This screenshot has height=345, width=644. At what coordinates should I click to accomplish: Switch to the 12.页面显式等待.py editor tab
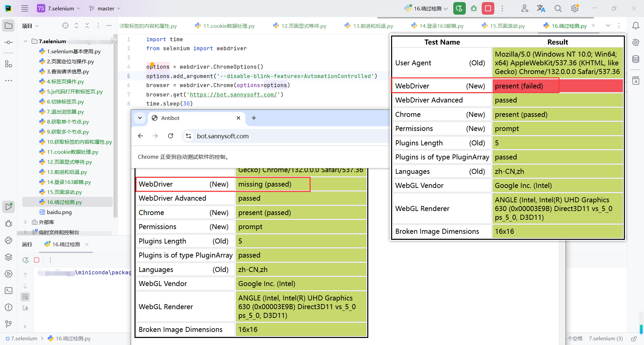pyautogui.click(x=304, y=26)
